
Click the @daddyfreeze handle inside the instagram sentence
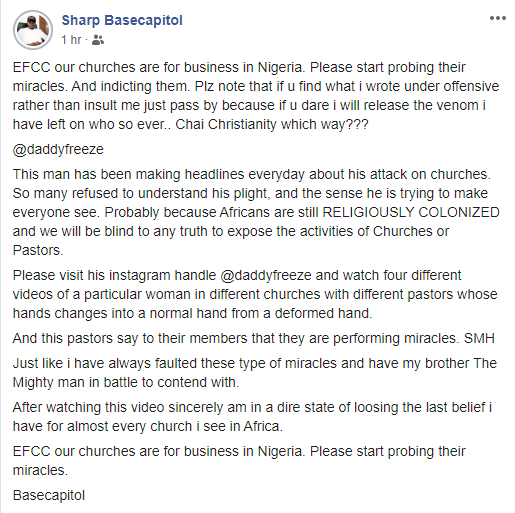pos(266,275)
